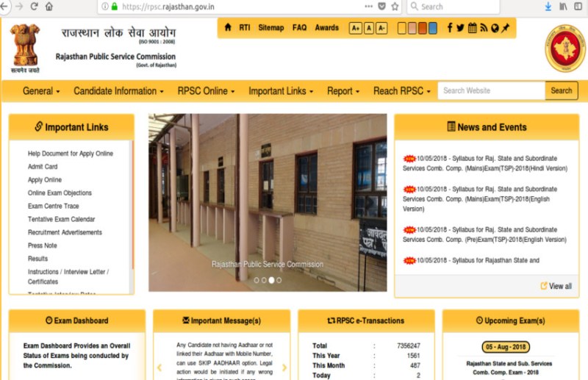Screen dimensions: 588x380
Task: Click the Search Website input field
Action: click(x=491, y=91)
